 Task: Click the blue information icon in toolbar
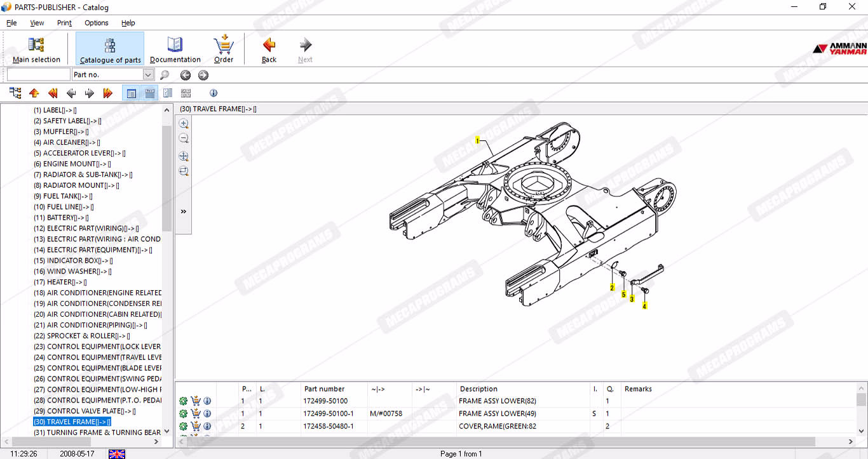point(214,93)
